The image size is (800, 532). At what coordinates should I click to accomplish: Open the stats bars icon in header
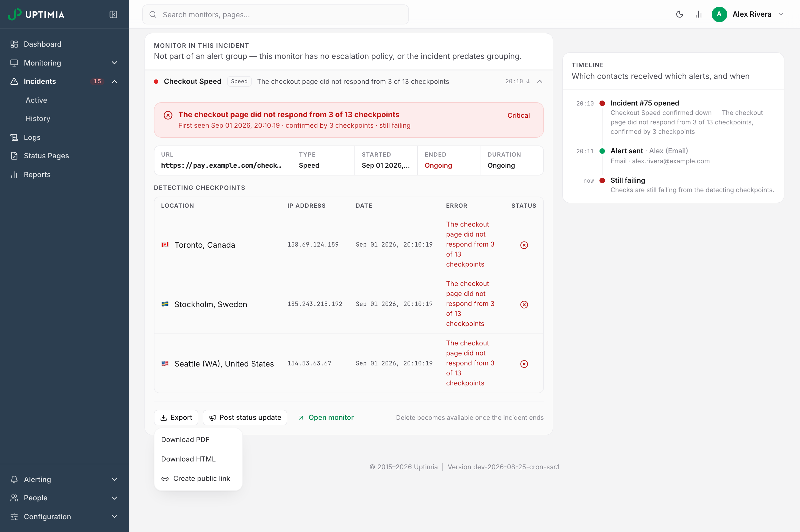point(699,14)
